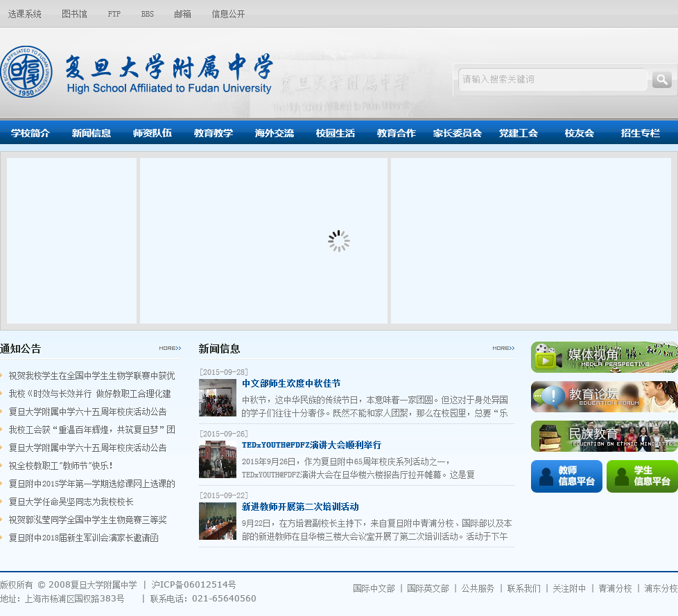Click the Mid-Autumn festival news thumbnail

[x=218, y=398]
